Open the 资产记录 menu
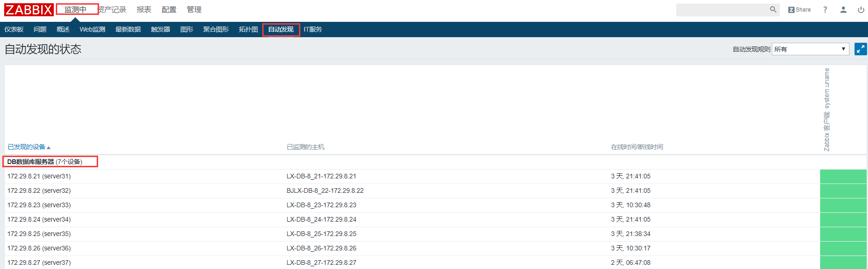This screenshot has height=269, width=868. 112,9
